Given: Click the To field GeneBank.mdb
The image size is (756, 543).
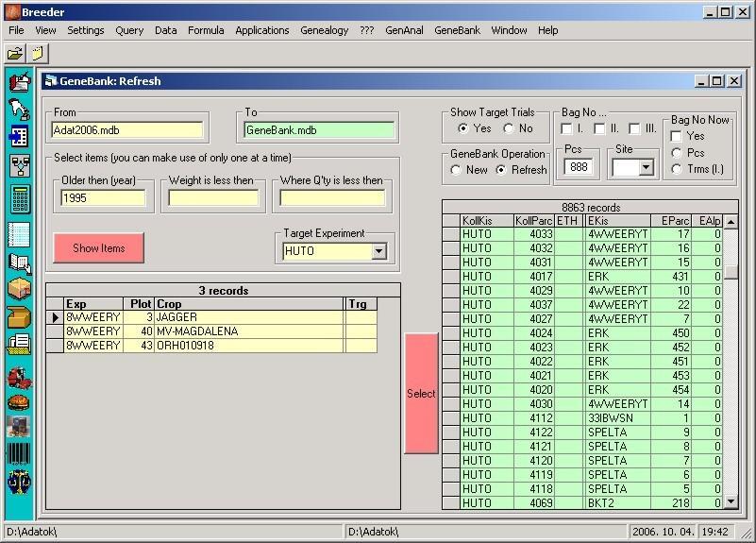Looking at the screenshot, I should point(319,130).
